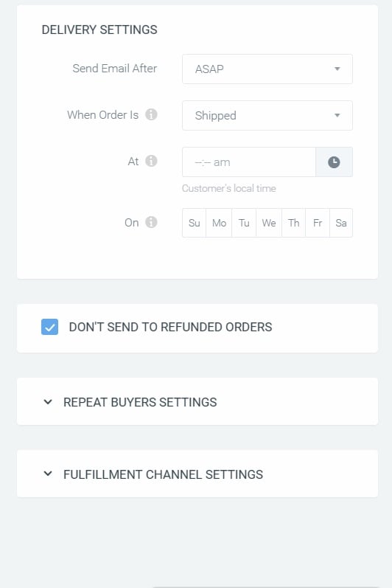The image size is (392, 588).
Task: Select the Th day button
Action: (x=293, y=223)
